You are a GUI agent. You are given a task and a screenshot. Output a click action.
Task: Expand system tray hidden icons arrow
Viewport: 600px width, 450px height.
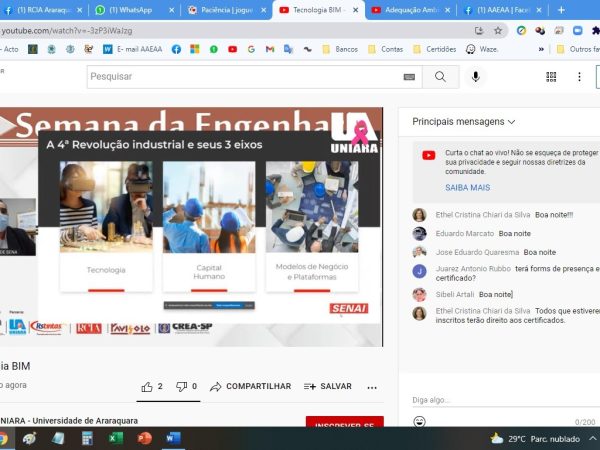[x=592, y=438]
